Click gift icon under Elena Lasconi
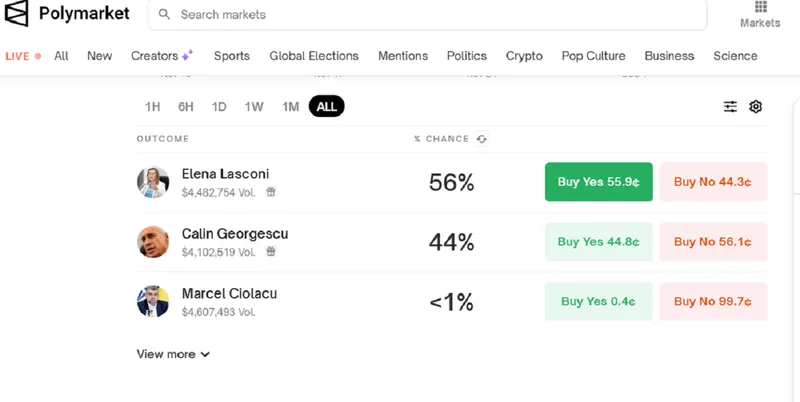 tap(271, 192)
